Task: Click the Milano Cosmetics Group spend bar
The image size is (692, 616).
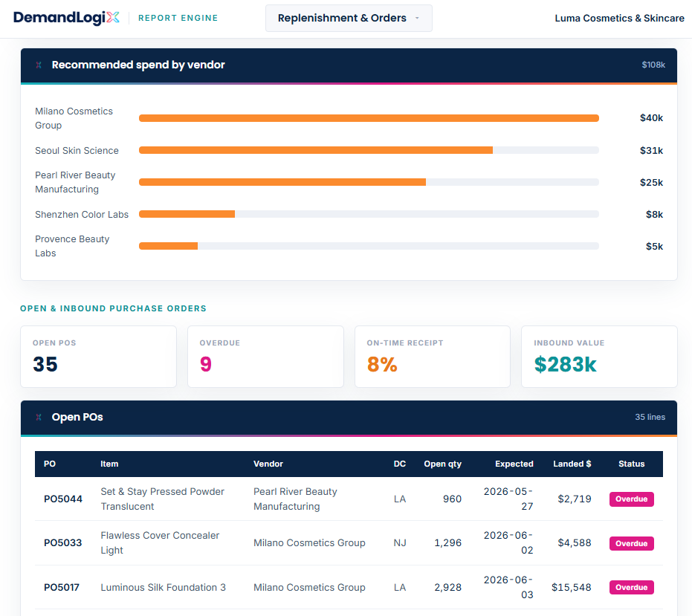Action: [369, 118]
